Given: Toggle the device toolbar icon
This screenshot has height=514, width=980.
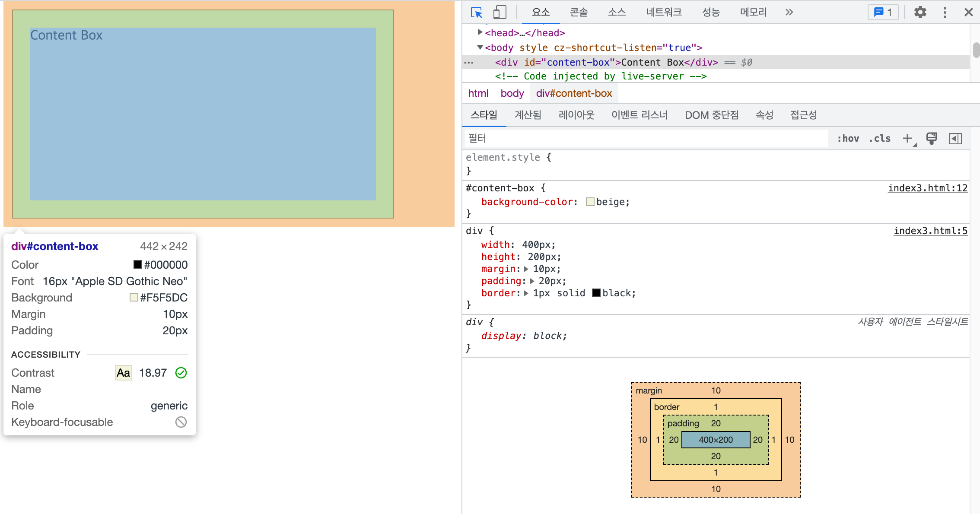Looking at the screenshot, I should click(x=500, y=13).
